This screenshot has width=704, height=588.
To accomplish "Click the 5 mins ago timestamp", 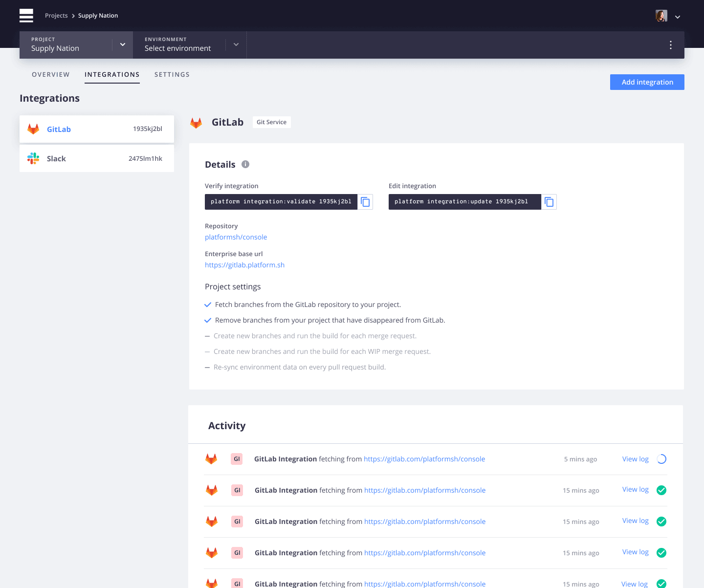I will [580, 459].
